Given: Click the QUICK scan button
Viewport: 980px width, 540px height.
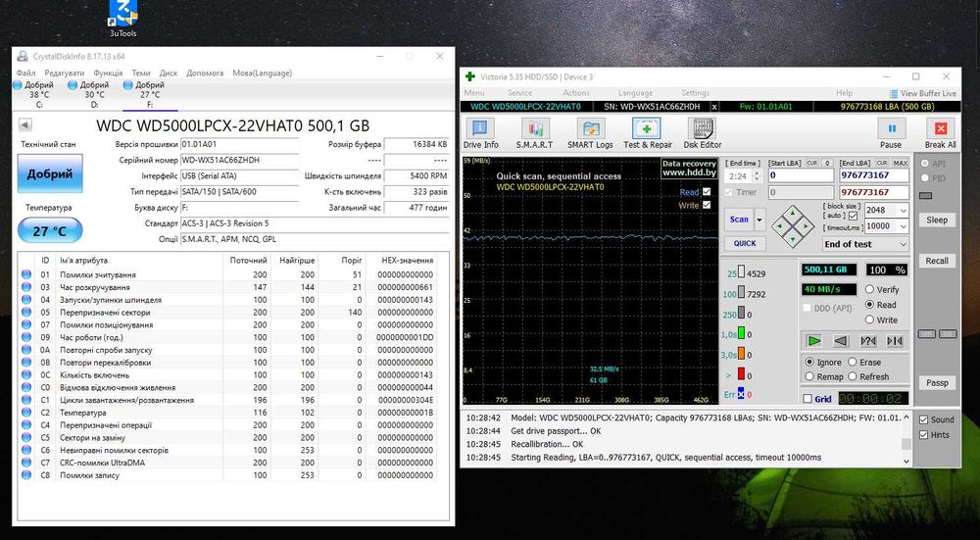Looking at the screenshot, I should tap(745, 243).
